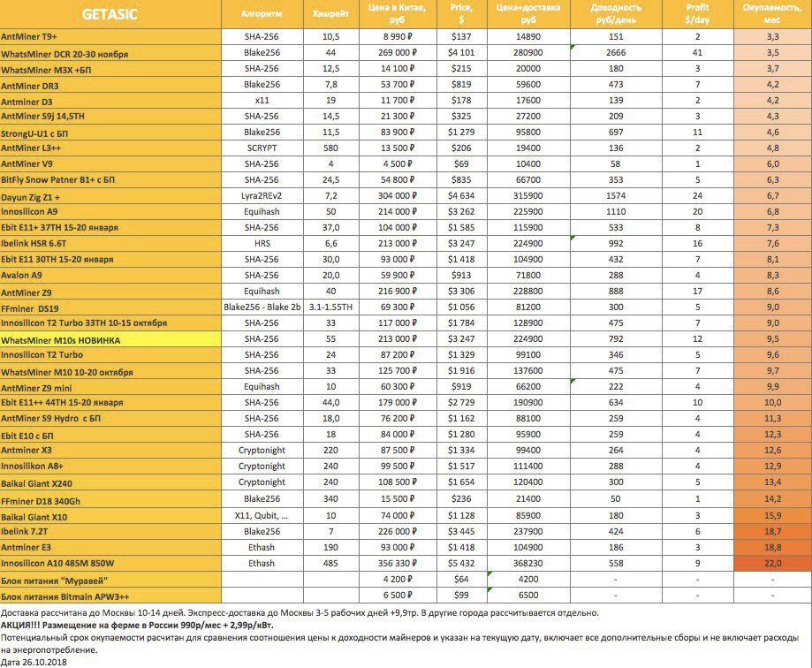Click the AntMiner Z9 name cell
The image size is (812, 668).
tap(110, 292)
